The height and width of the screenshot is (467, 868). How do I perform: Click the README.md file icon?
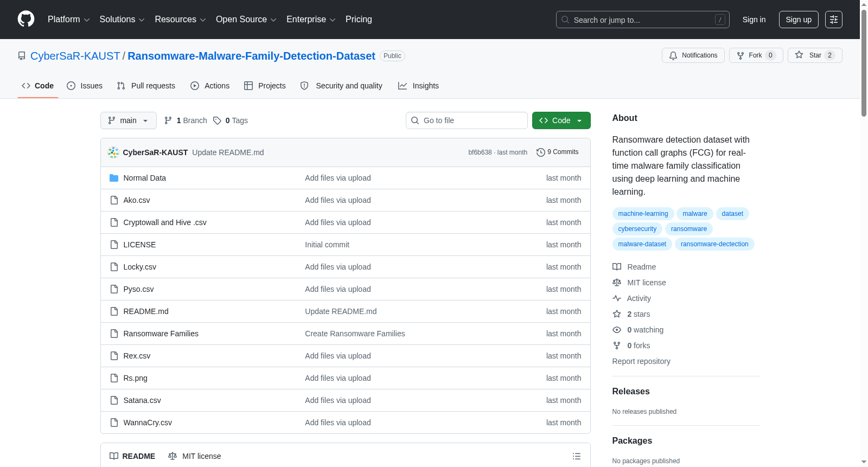pyautogui.click(x=114, y=311)
